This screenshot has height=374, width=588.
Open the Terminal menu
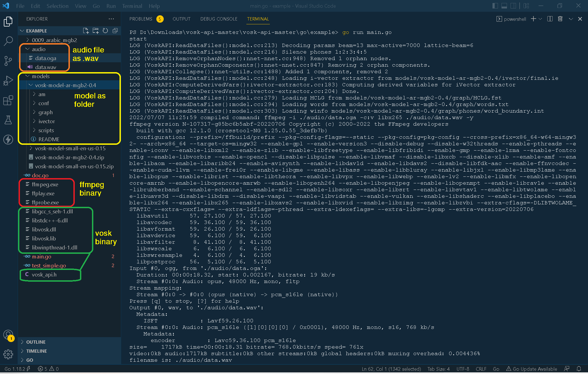(x=132, y=6)
